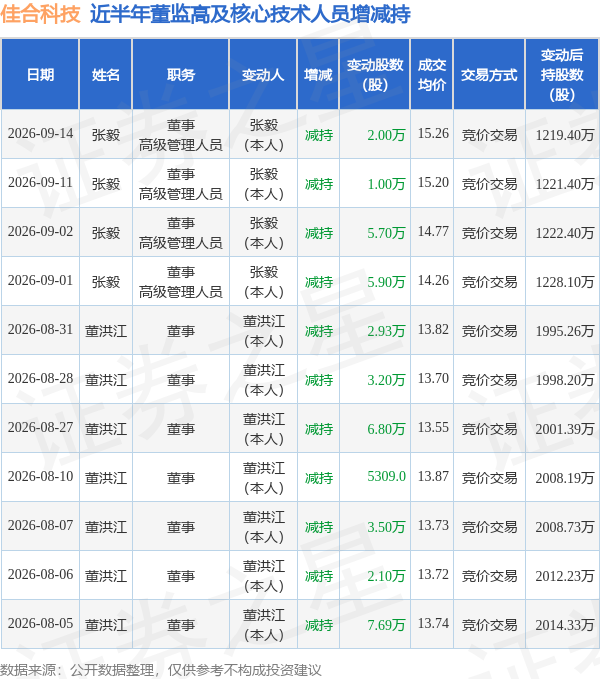Click the 姓名 column header
Screen dimensions: 600x679
pyautogui.click(x=106, y=74)
